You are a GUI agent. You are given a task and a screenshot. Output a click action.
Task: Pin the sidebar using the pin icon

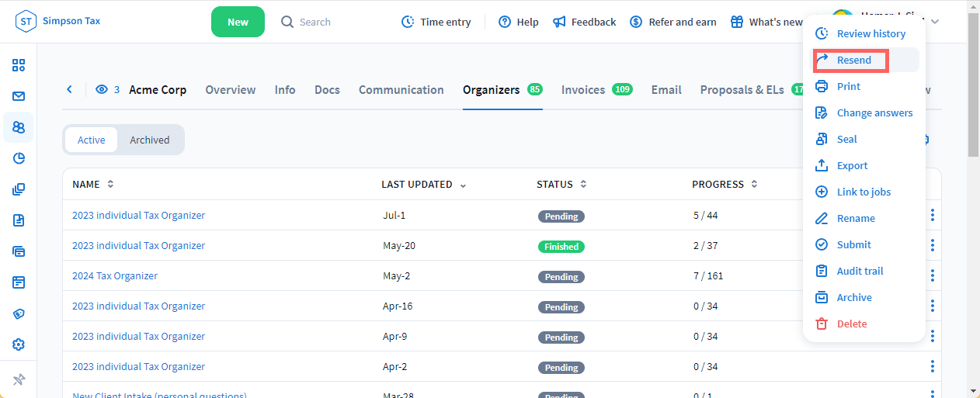(x=19, y=379)
